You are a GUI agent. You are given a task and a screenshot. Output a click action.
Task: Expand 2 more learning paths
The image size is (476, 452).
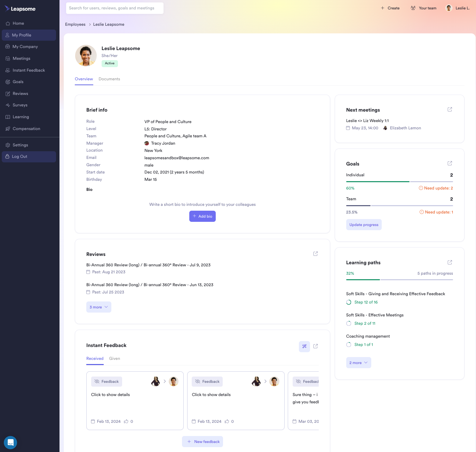coord(359,363)
